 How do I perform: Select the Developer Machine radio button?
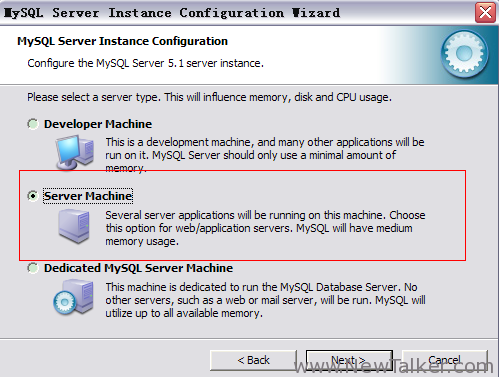pyautogui.click(x=33, y=124)
